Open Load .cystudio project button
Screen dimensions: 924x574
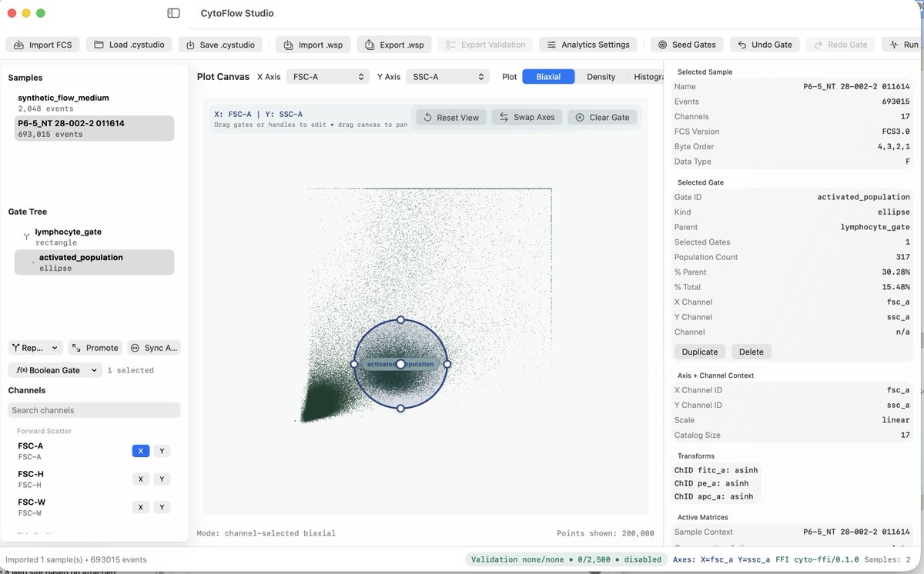point(129,45)
